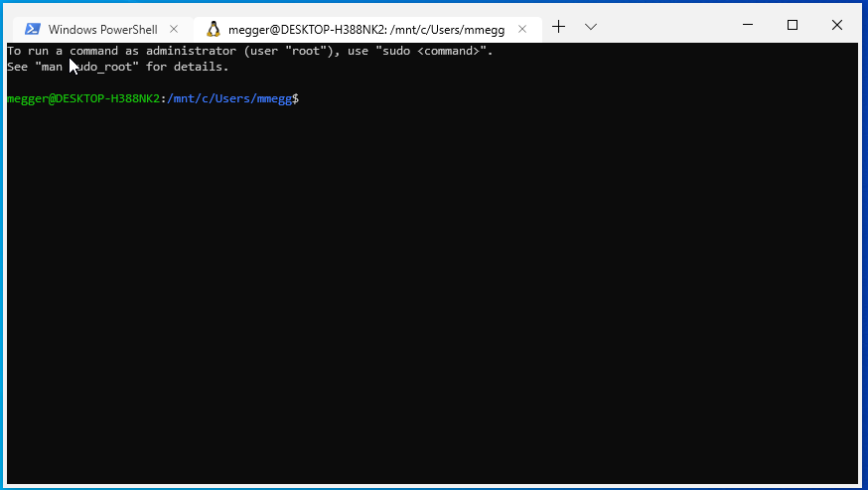Screen dimensions: 868x490
Task: Click the PowerShell icon in the first tab
Action: (33, 29)
